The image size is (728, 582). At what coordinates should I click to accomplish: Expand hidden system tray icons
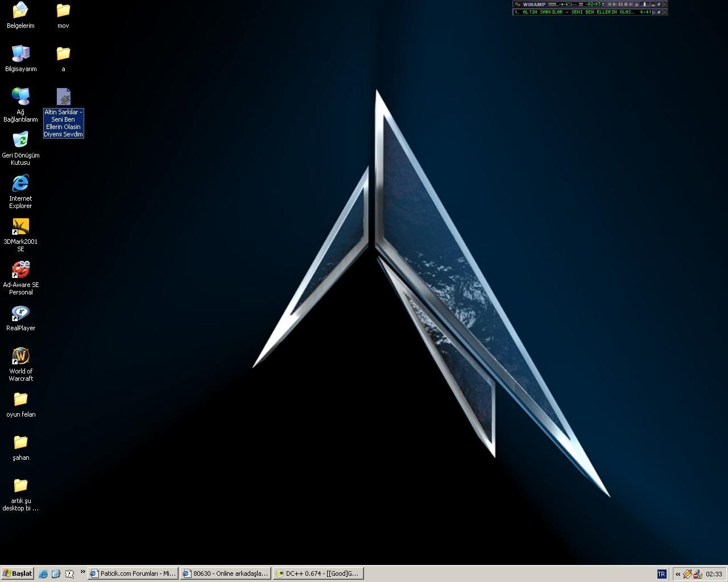[x=677, y=574]
